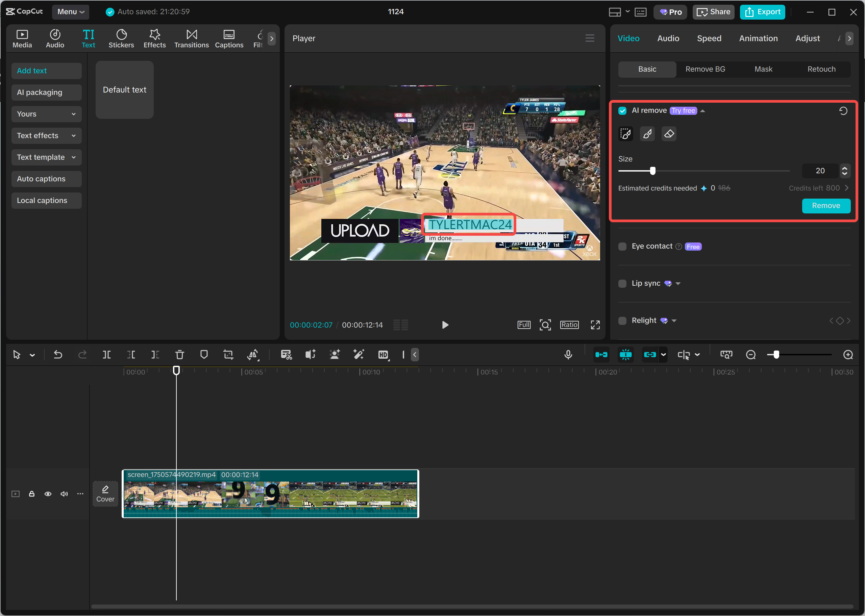Undo the last edit

[58, 354]
